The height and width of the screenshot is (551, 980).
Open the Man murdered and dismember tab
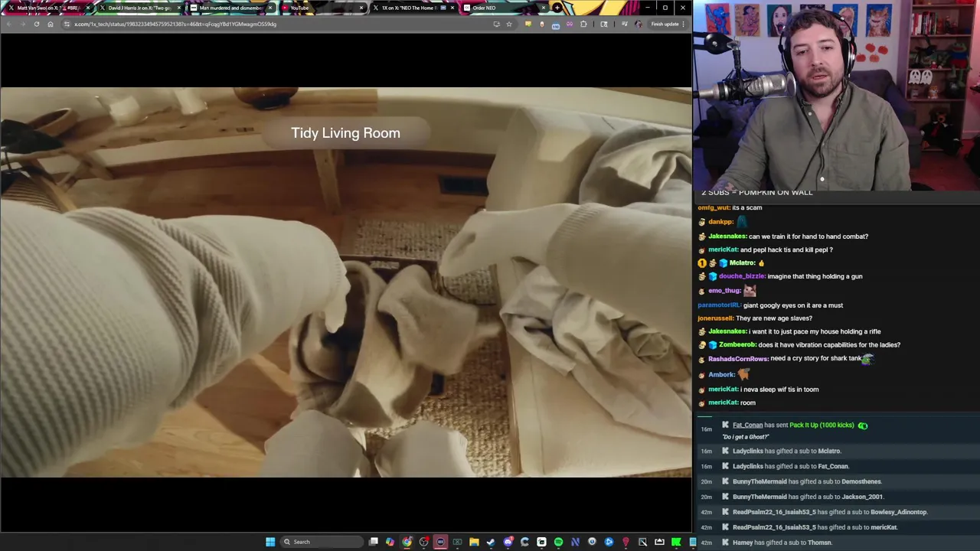pos(230,8)
